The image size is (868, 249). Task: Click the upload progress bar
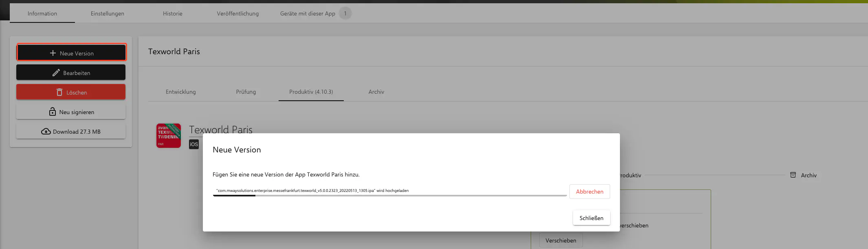pyautogui.click(x=390, y=196)
